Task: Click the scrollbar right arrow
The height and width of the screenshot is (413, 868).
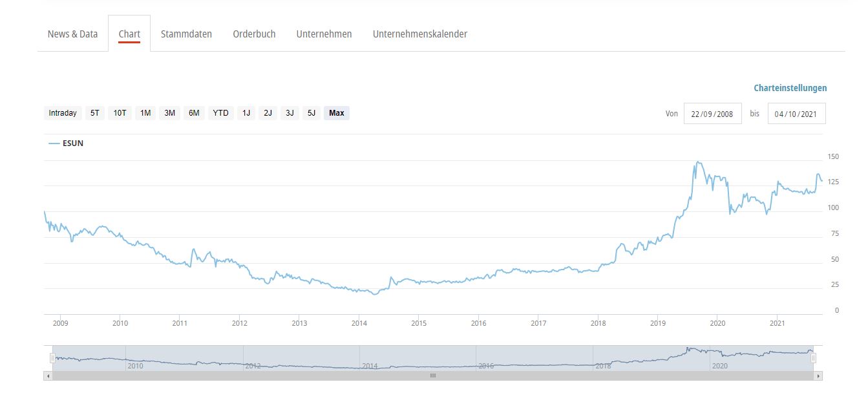Action: [818, 376]
